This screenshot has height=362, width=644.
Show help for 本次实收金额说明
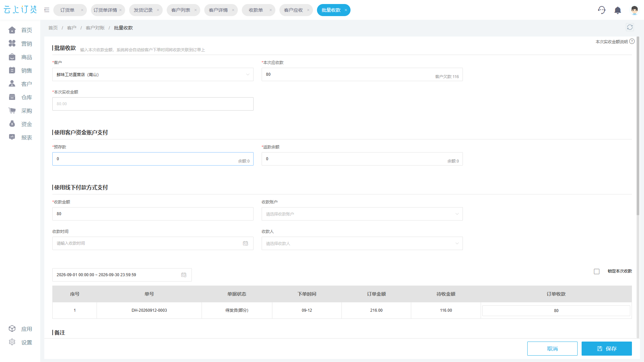tap(632, 41)
